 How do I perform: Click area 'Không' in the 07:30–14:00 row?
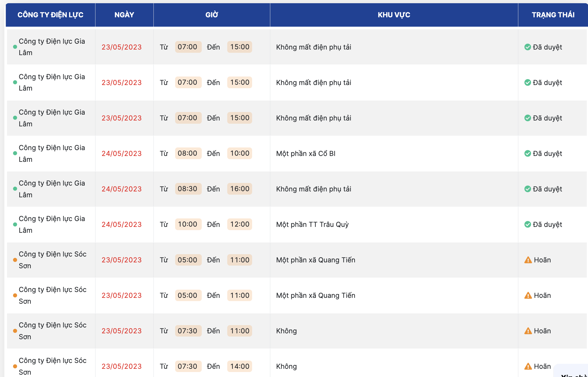coord(286,366)
